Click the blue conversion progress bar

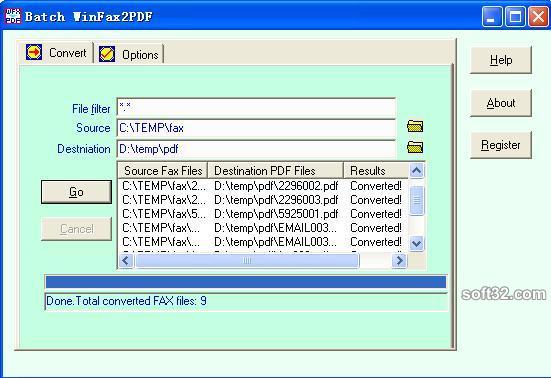point(246,282)
